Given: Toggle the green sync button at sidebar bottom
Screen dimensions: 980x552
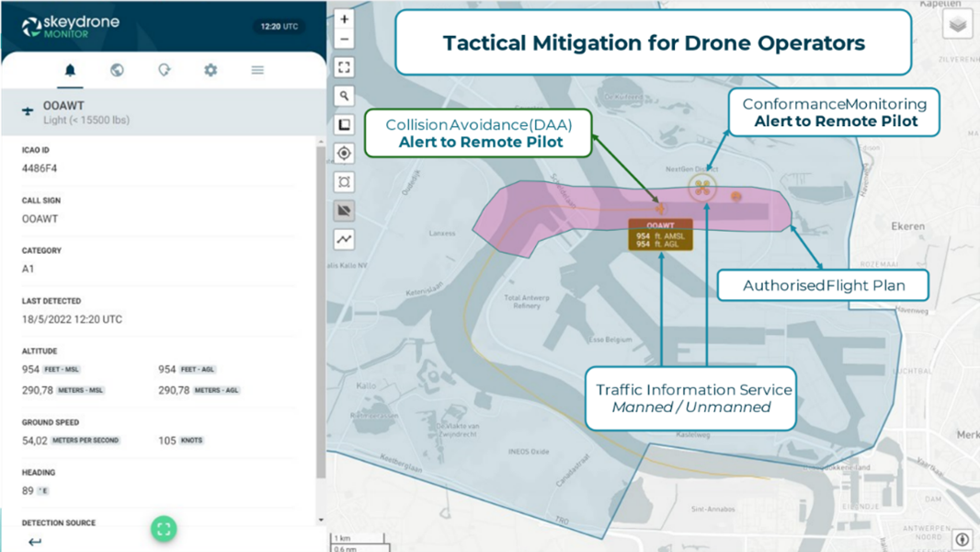Looking at the screenshot, I should point(164,529).
